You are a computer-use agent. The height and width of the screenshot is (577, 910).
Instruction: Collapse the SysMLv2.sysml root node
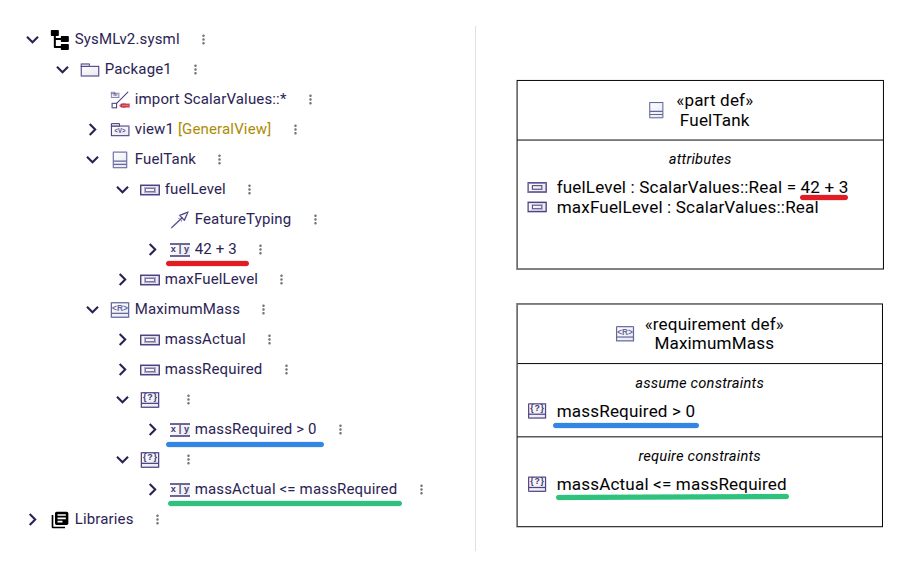point(32,39)
